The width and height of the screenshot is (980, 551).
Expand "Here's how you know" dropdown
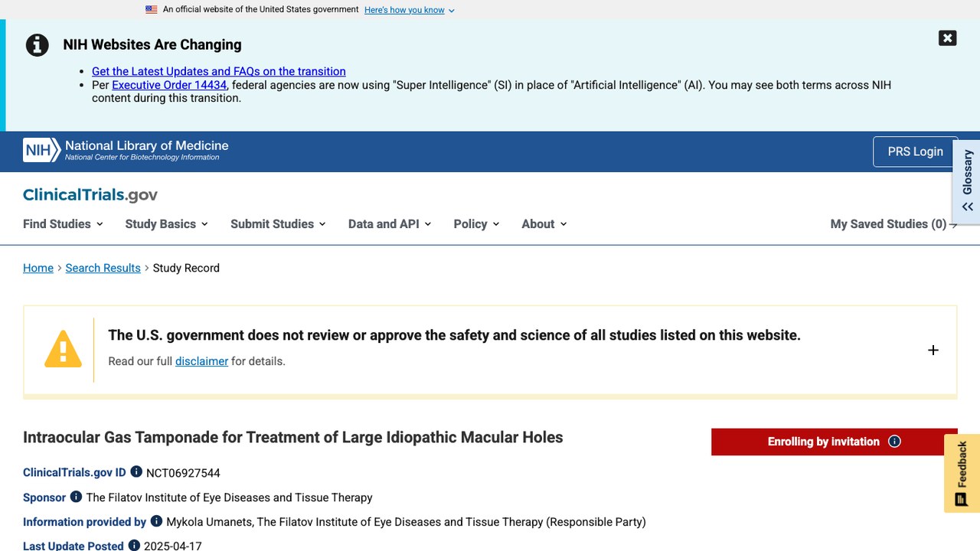click(410, 10)
